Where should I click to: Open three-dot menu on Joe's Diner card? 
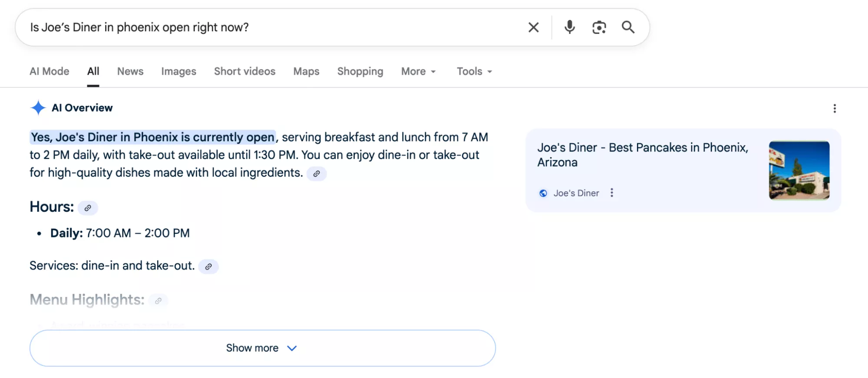(x=611, y=193)
